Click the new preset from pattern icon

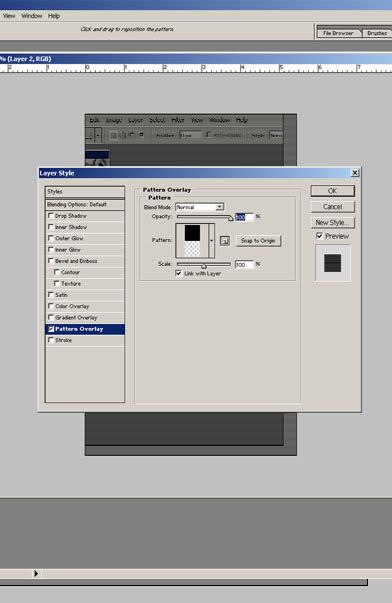(x=225, y=241)
